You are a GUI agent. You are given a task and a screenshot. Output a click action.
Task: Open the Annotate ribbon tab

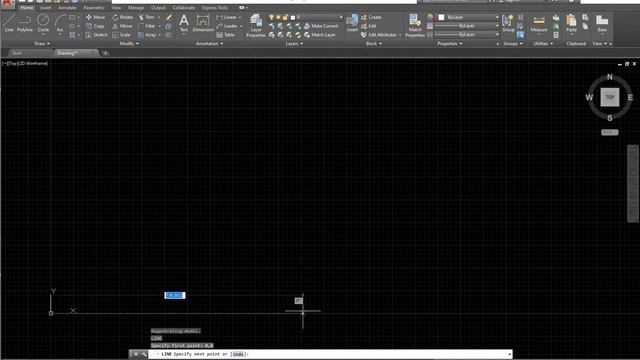click(x=67, y=8)
